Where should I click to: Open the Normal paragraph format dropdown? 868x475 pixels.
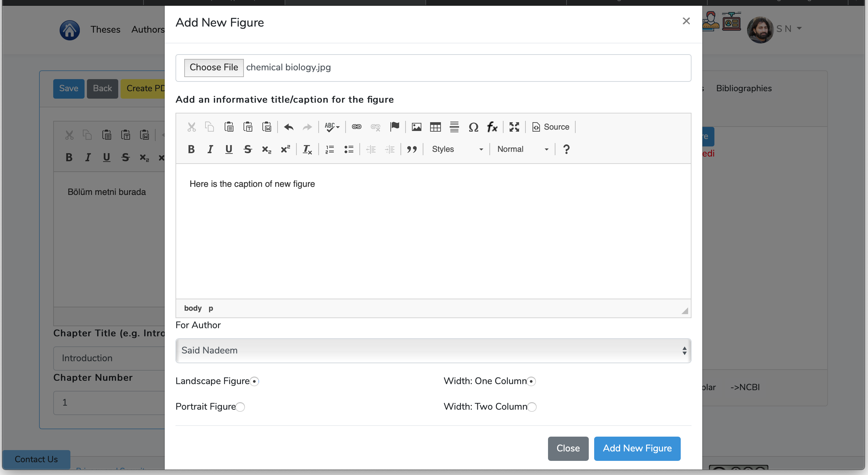click(522, 149)
